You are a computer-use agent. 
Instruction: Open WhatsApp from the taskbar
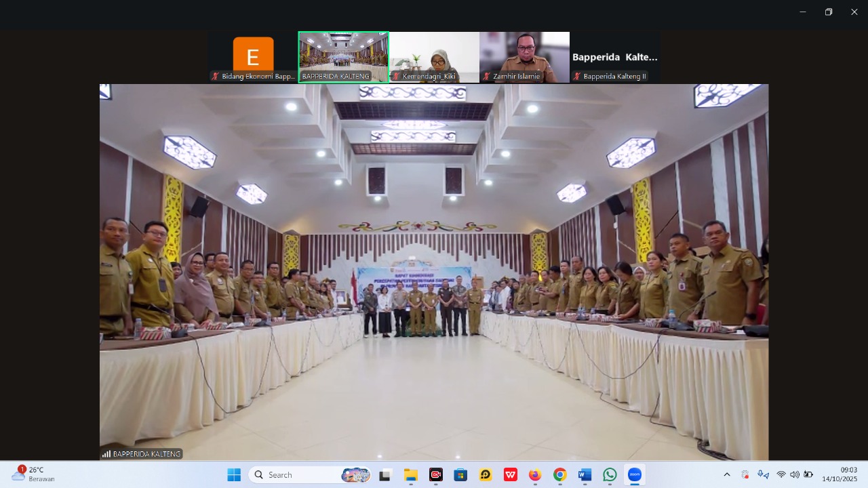[610, 475]
